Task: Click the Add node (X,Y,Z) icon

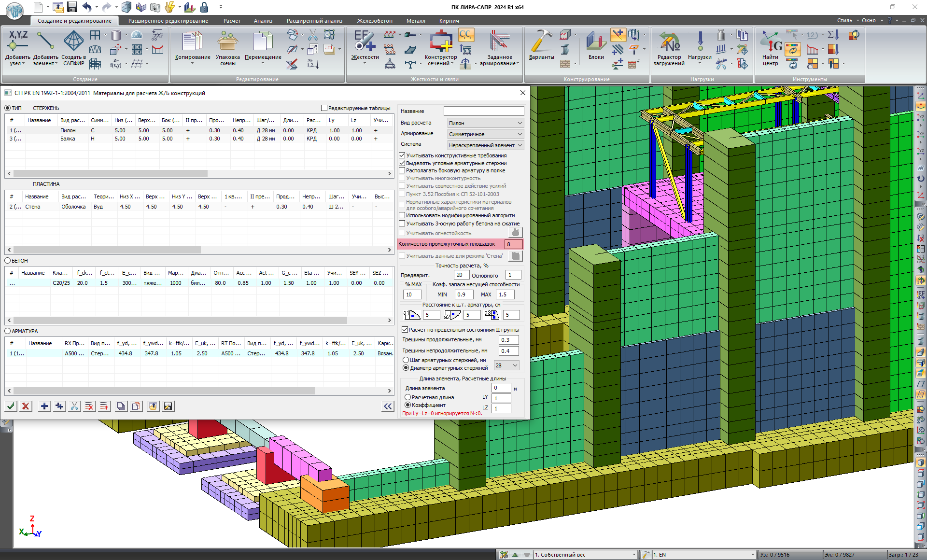Action: (18, 42)
